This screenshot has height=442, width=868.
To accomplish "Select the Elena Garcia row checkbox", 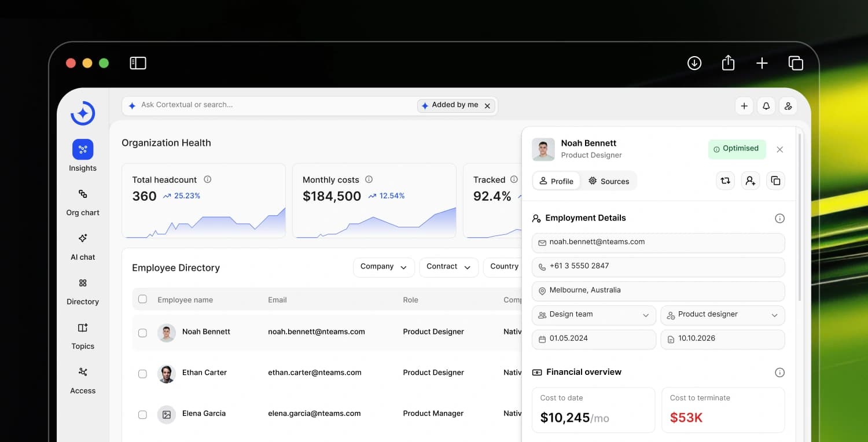I will point(142,414).
